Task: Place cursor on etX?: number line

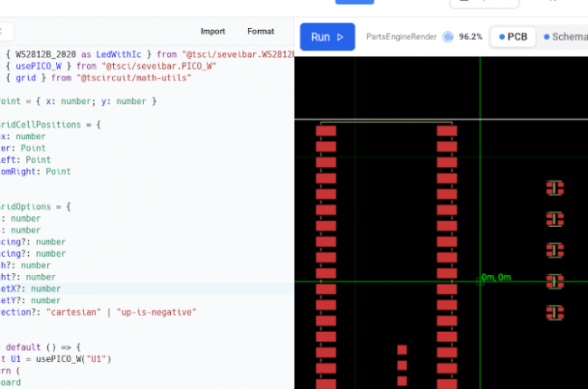Action: coord(147,289)
